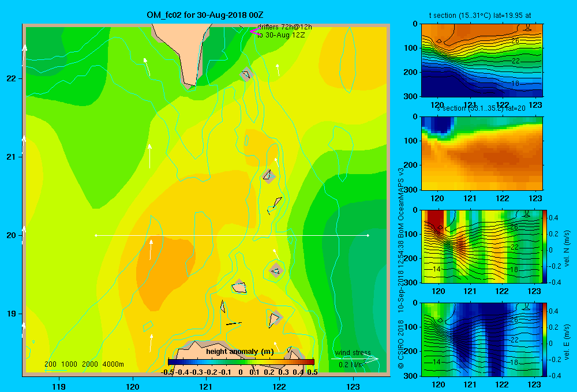
Task: Click the longitude 122 label under the main map
Action: click(280, 386)
